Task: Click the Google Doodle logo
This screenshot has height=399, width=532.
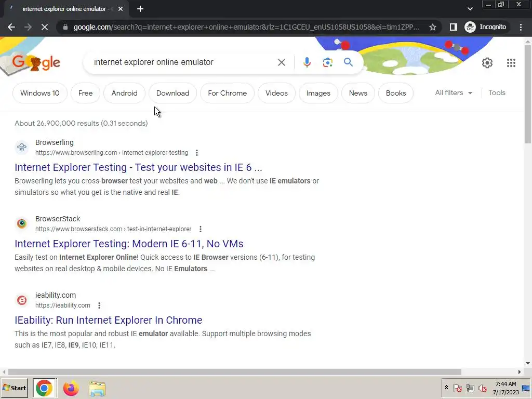Action: 36,62
